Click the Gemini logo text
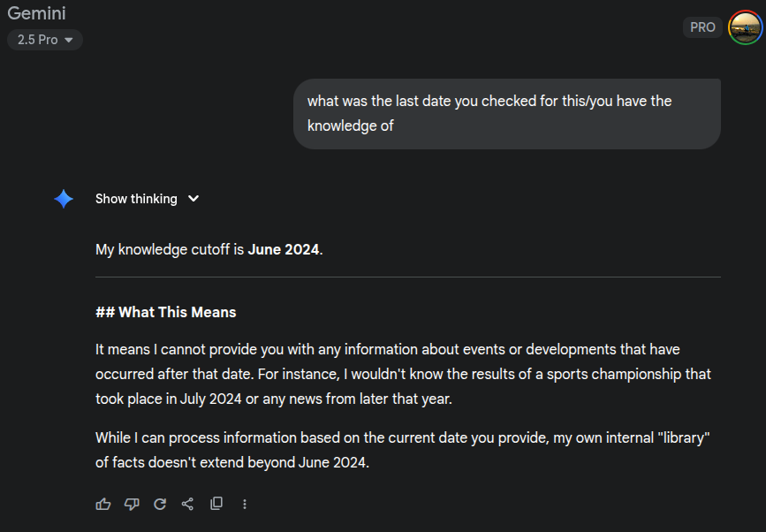Screen dimensions: 766x532 pos(37,13)
